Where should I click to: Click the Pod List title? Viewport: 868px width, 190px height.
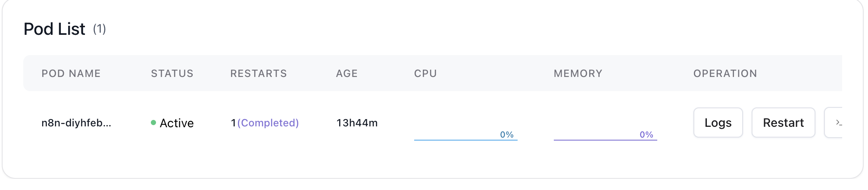click(54, 29)
